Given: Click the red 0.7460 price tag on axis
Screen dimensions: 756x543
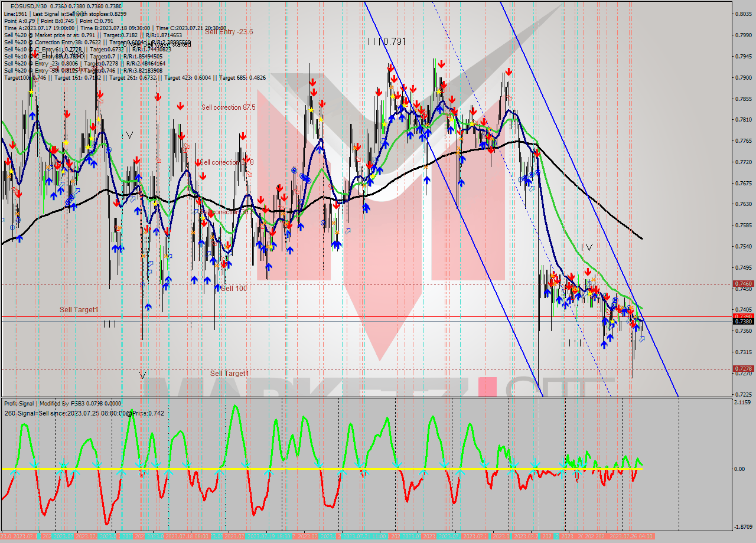Looking at the screenshot, I should point(743,284).
